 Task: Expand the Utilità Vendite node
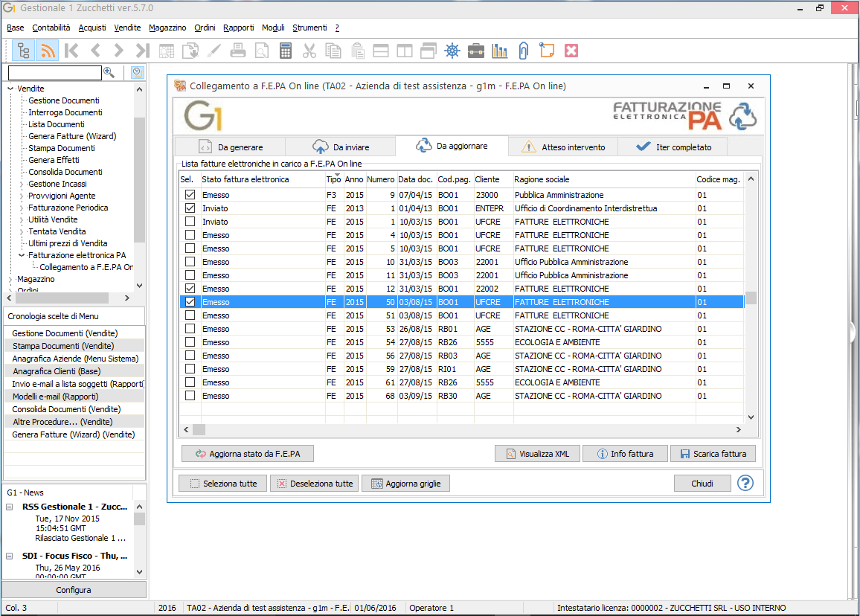point(22,220)
